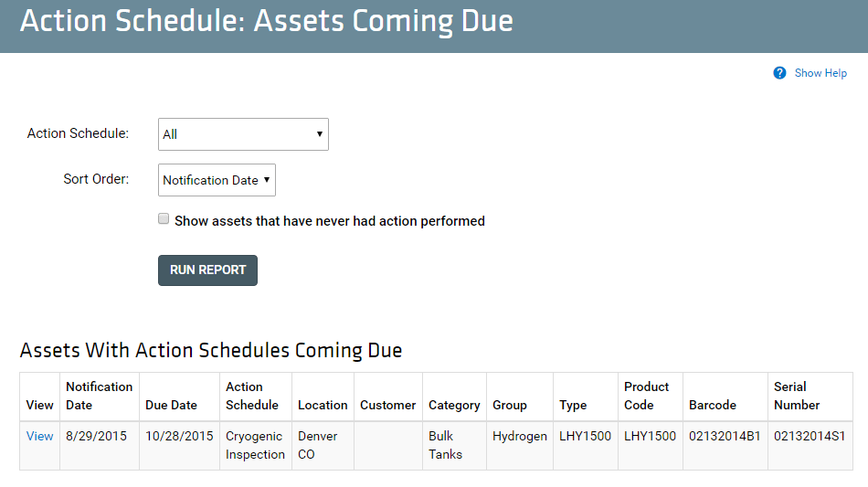868x487 pixels.
Task: Open the Show Help link
Action: [820, 73]
